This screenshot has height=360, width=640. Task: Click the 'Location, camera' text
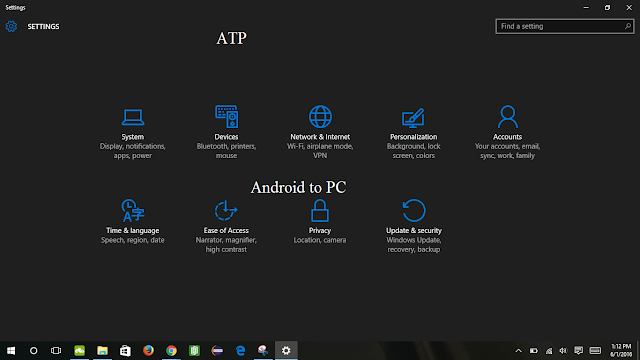coord(320,240)
